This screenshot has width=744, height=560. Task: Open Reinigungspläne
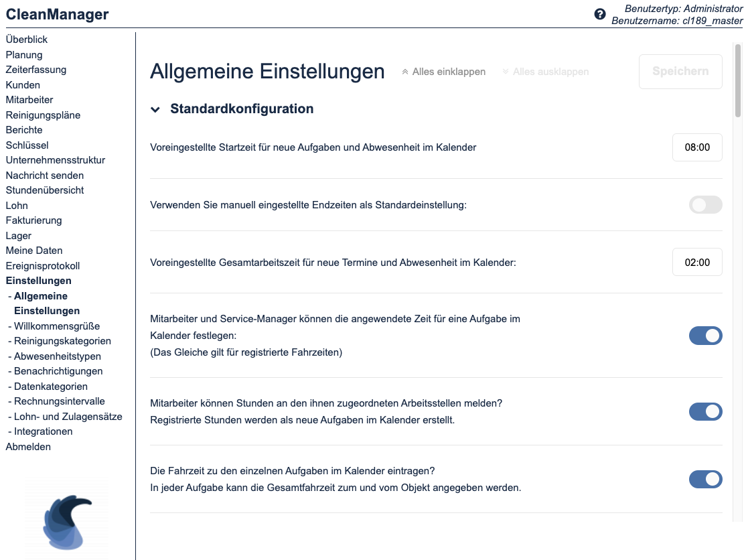click(43, 115)
